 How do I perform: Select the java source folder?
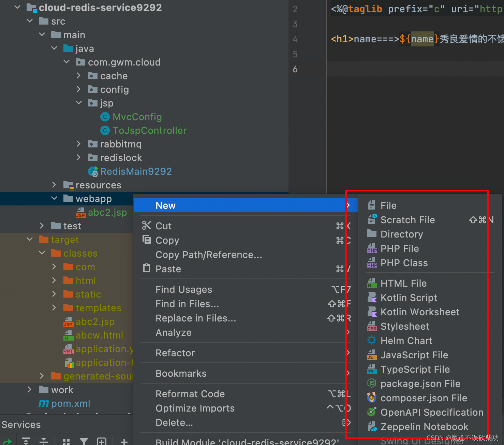click(85, 48)
